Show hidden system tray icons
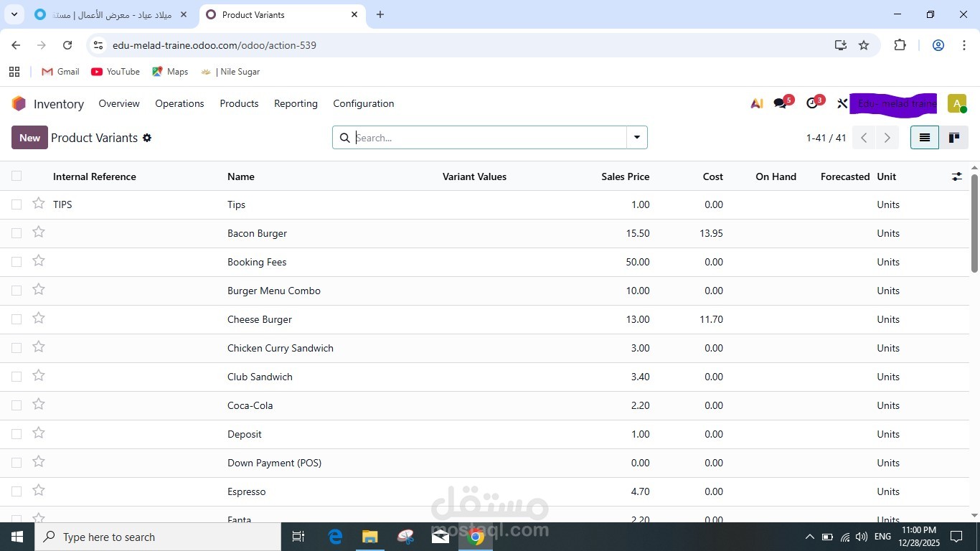The height and width of the screenshot is (551, 980). click(810, 537)
